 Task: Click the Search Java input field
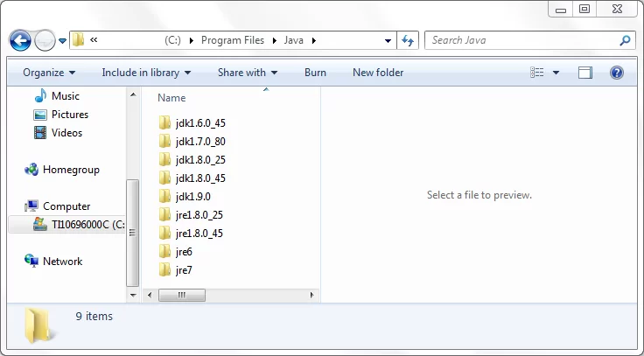pyautogui.click(x=523, y=40)
